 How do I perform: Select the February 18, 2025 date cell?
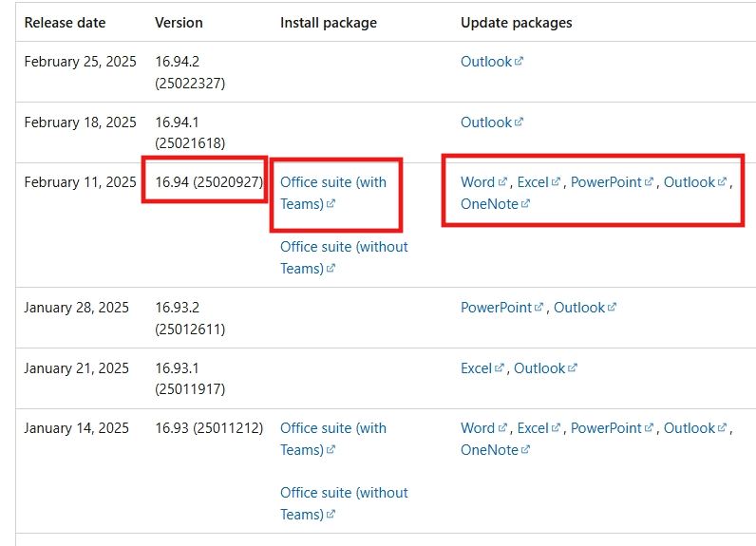[x=80, y=122]
